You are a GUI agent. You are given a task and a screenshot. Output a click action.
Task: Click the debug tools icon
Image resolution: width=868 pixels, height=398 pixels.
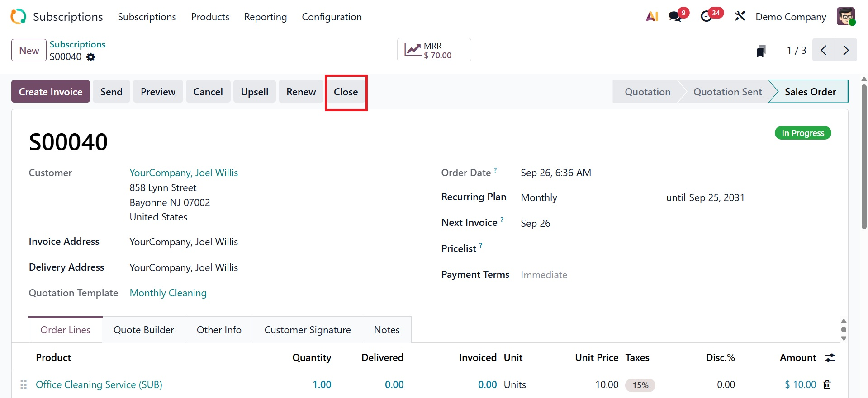[740, 17]
